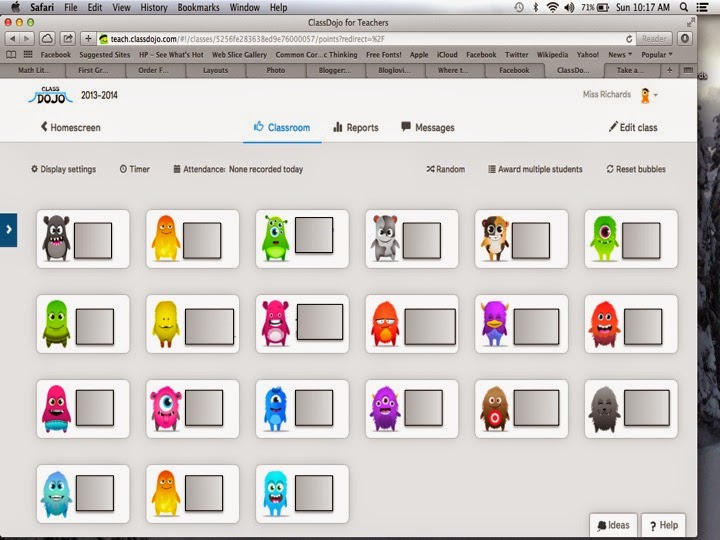Open Attendance: None recorded today
This screenshot has width=720, height=540.
coord(238,169)
